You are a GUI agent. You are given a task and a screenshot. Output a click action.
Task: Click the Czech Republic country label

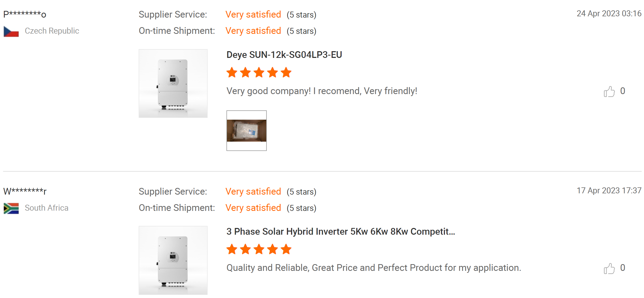[x=52, y=31]
